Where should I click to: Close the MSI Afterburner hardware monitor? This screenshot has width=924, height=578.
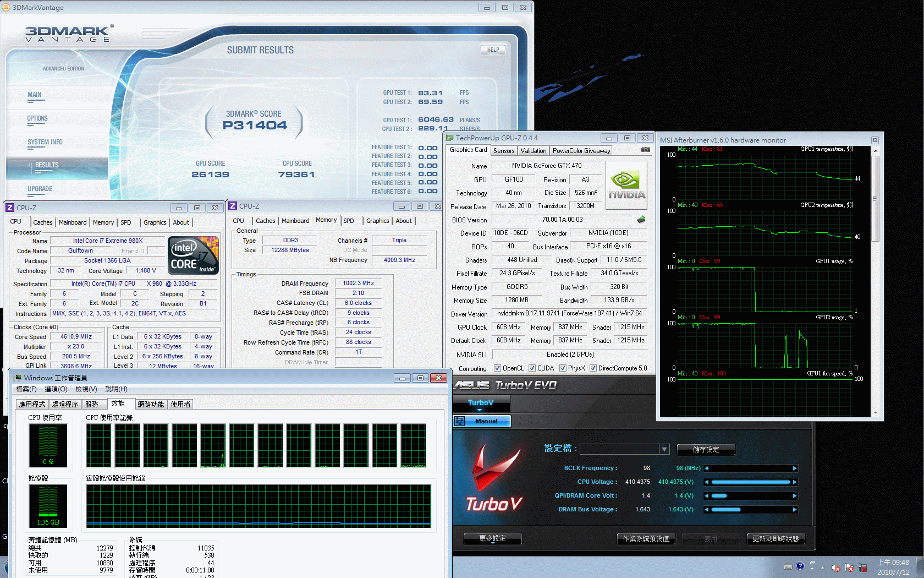(x=875, y=140)
